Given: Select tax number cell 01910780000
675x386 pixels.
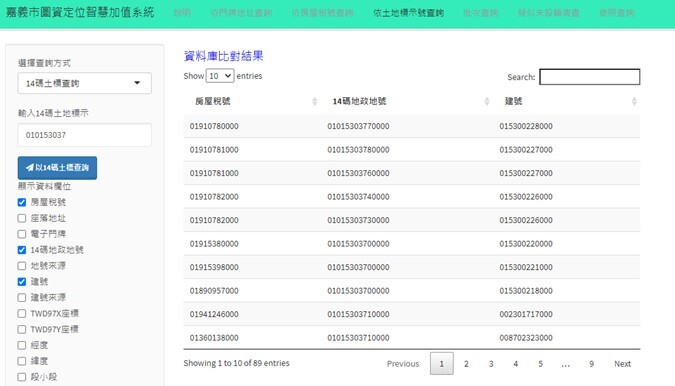Looking at the screenshot, I should coord(214,126).
